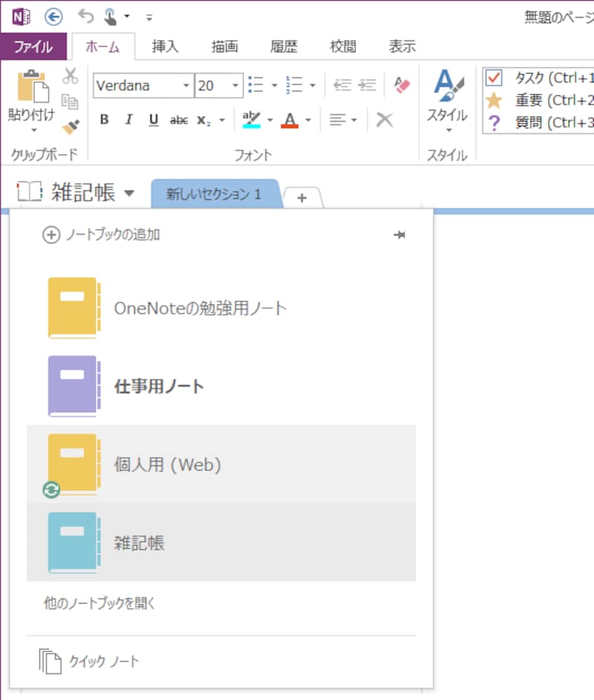Clear all formatting with the eraser icon
The height and width of the screenshot is (700, 594).
pyautogui.click(x=401, y=84)
